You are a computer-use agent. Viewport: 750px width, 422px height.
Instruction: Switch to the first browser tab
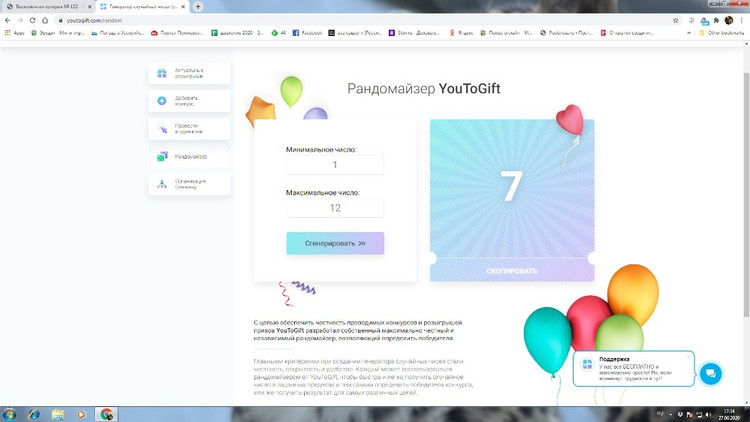(45, 6)
